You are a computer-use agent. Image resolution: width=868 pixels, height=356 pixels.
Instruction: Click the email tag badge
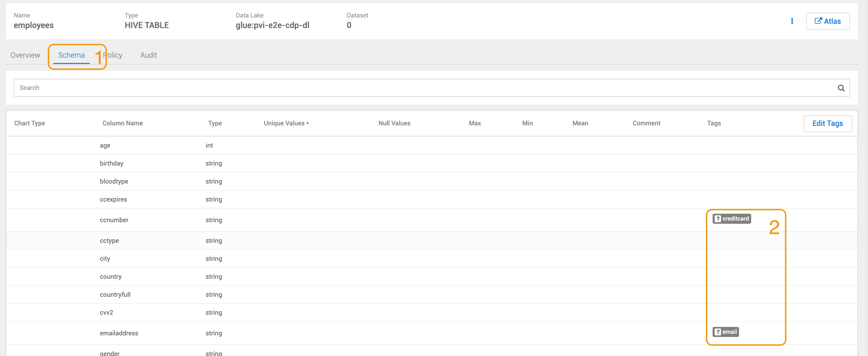(x=726, y=332)
